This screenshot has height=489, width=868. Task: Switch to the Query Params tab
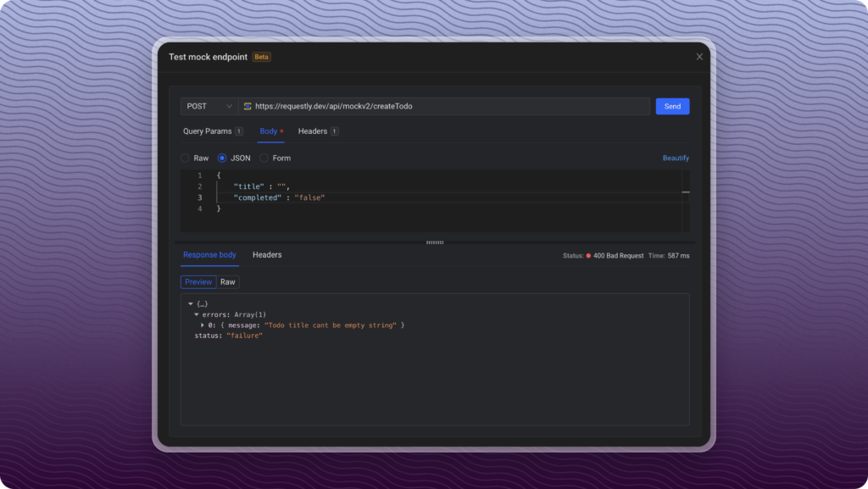coord(213,131)
